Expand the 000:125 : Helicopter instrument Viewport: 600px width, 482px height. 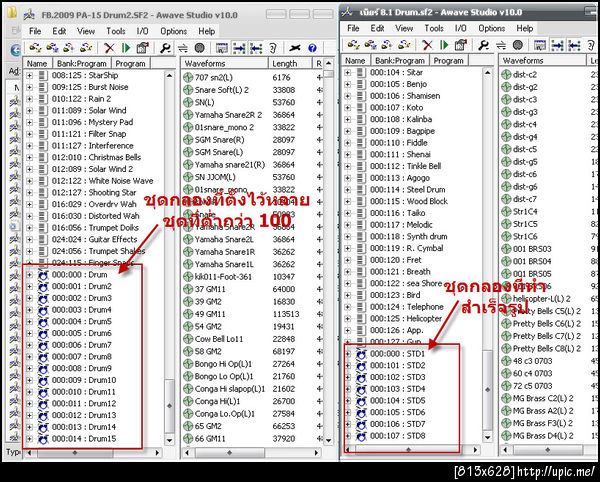tap(347, 319)
